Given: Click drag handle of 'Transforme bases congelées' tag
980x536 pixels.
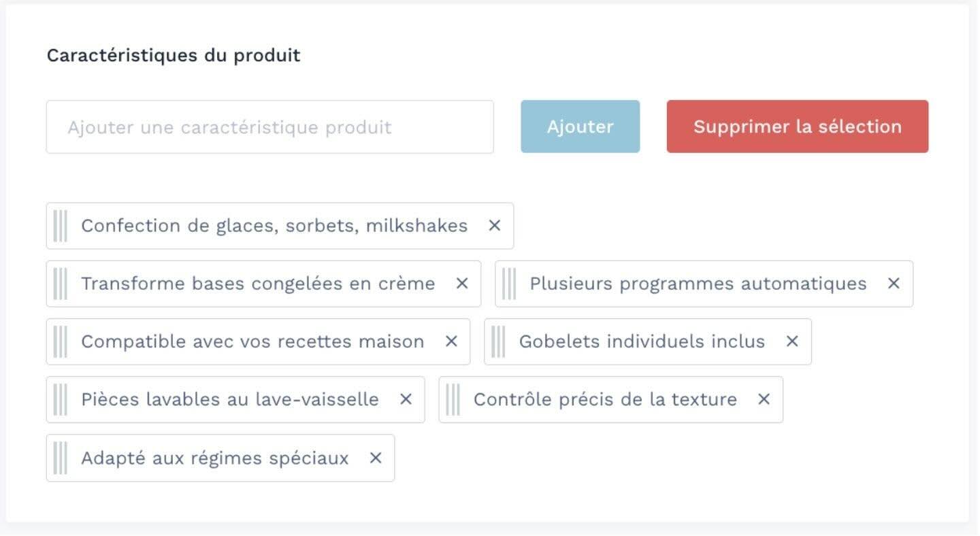Looking at the screenshot, I should click(x=61, y=284).
